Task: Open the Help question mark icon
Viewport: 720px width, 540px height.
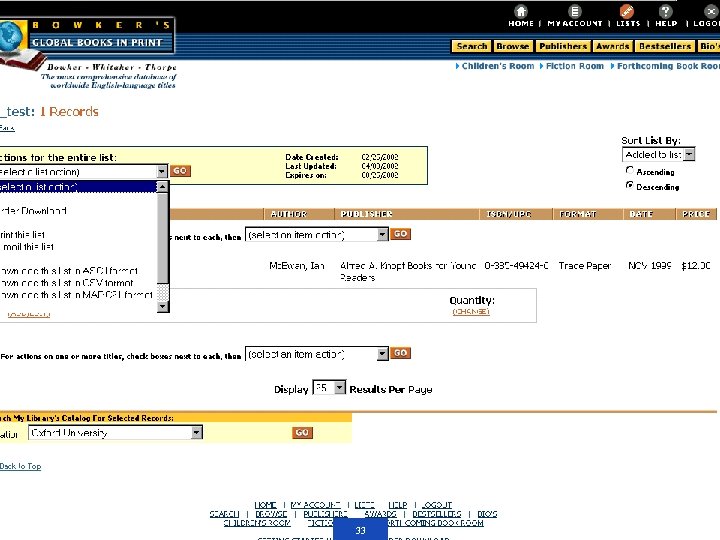Action: [x=665, y=11]
